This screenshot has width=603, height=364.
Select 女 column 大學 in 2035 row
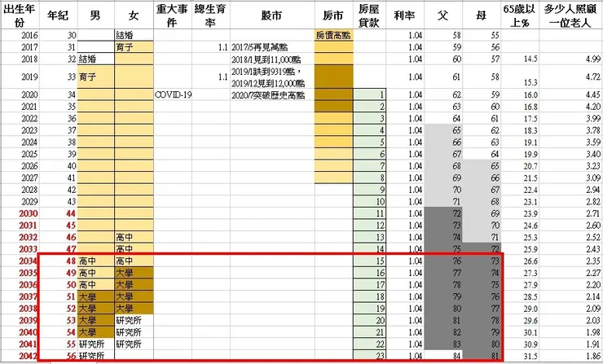pos(134,273)
